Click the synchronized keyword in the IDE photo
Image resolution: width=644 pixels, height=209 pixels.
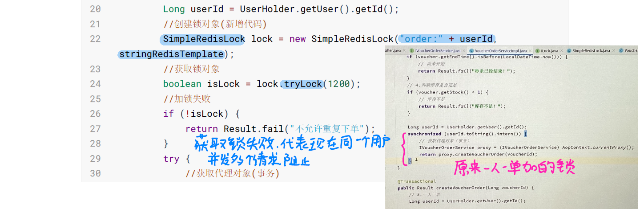pos(425,134)
